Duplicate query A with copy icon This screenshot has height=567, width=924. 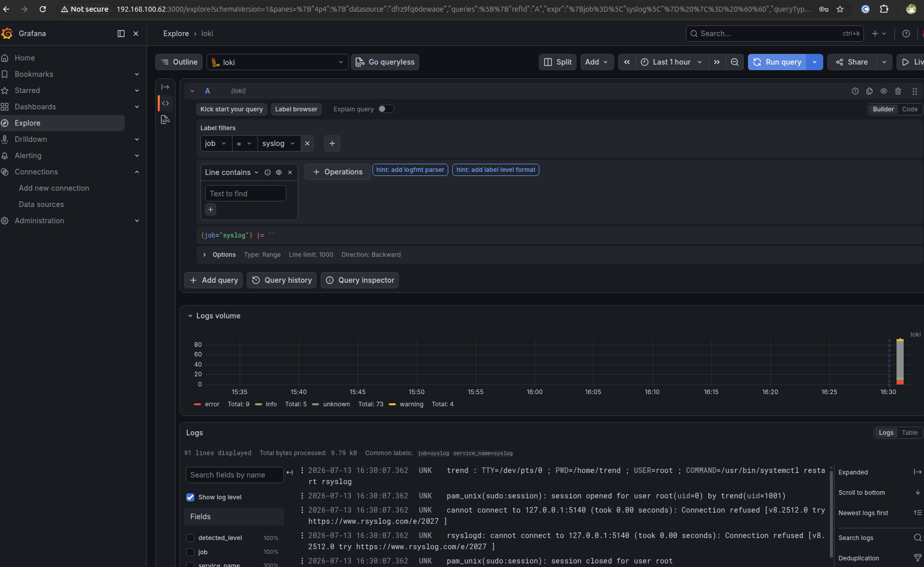pos(870,91)
